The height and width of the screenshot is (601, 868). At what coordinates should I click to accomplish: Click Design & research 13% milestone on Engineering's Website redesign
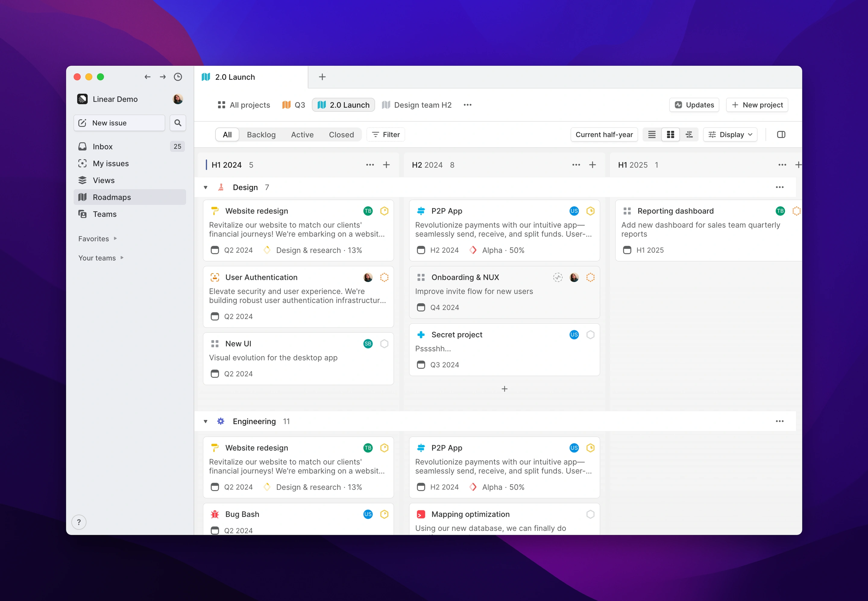[x=313, y=487]
